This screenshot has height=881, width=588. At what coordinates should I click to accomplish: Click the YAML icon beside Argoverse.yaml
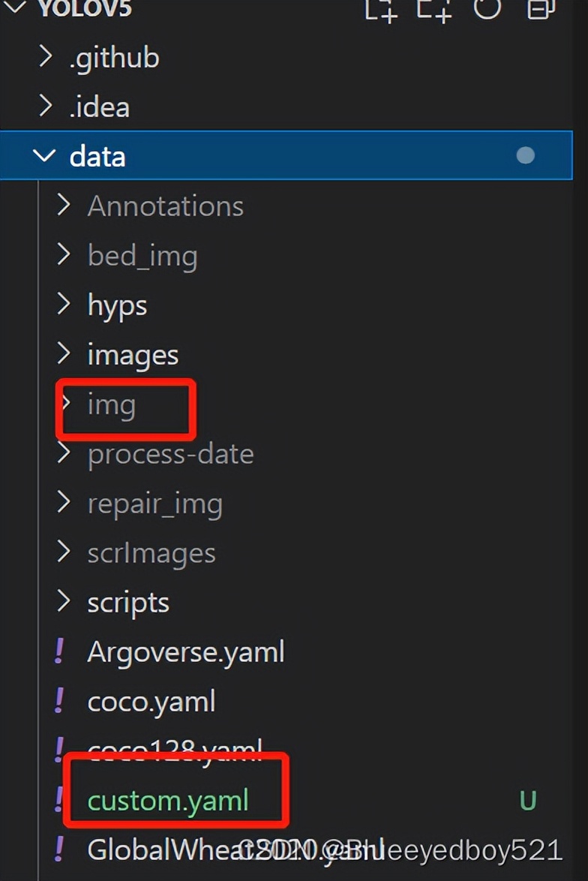click(x=59, y=651)
